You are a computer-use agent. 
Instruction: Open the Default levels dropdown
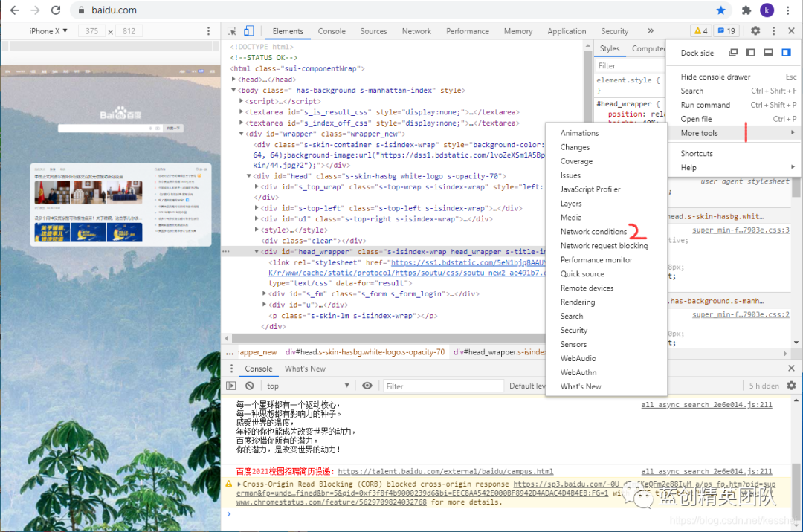(x=527, y=386)
